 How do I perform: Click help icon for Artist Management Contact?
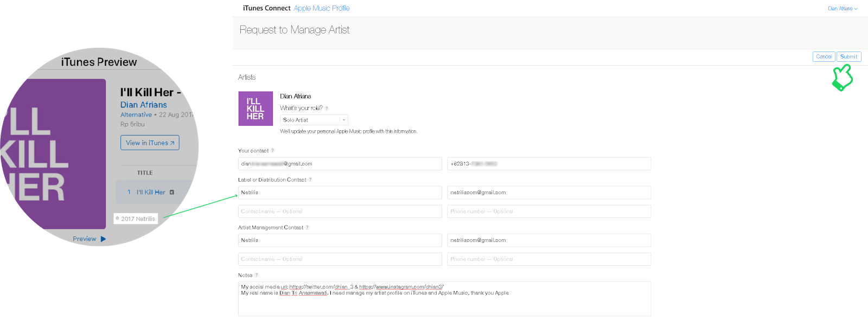307,227
